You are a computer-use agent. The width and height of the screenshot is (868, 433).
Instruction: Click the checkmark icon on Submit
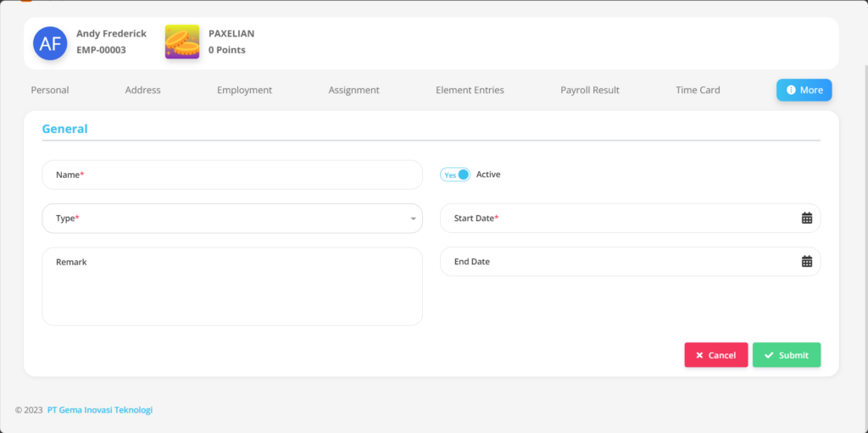point(768,356)
